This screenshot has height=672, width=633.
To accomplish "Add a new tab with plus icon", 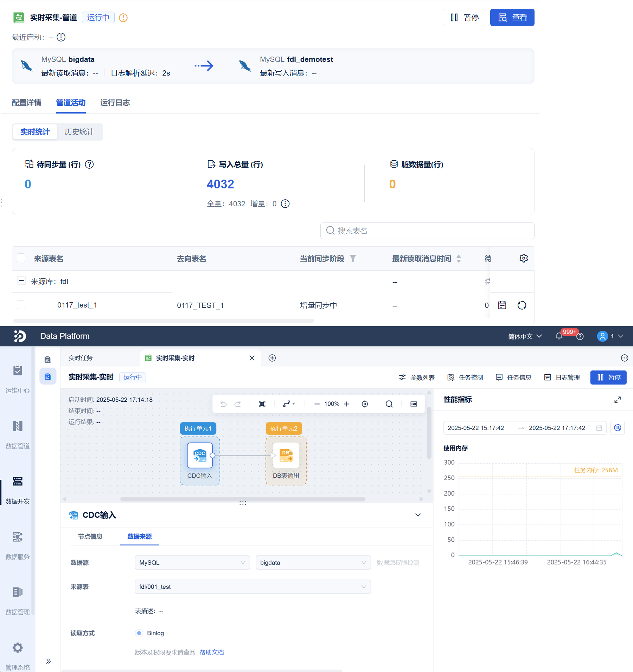I will point(272,358).
